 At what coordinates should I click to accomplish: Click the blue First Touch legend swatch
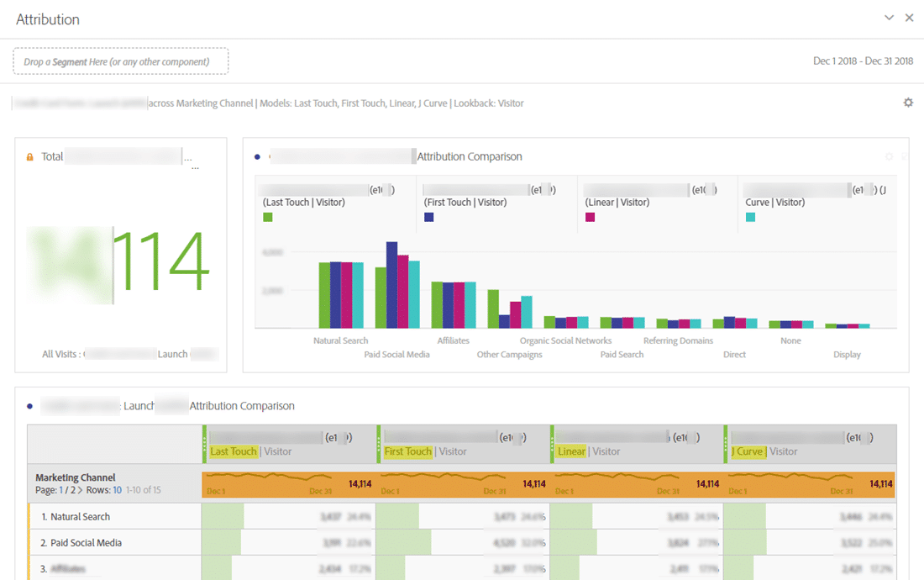point(428,217)
